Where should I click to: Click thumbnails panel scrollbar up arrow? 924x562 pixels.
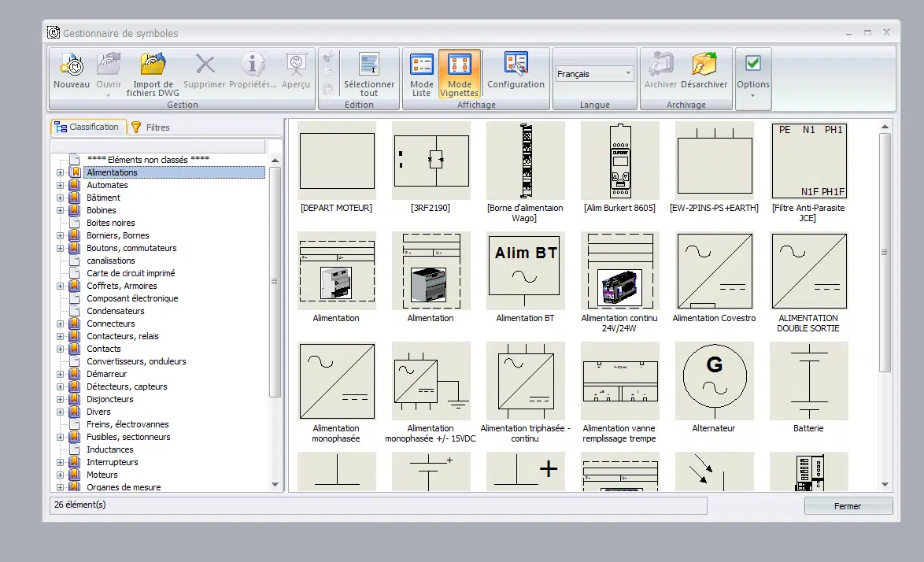tap(885, 127)
